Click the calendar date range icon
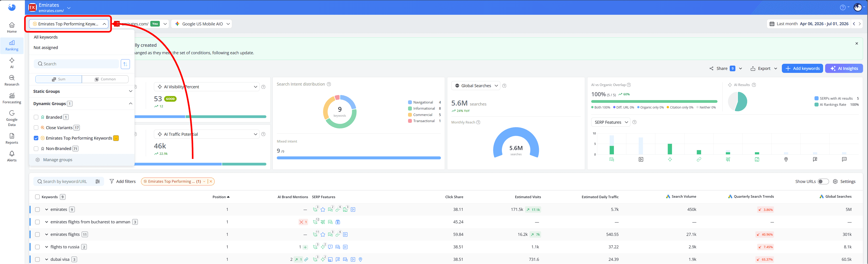This screenshot has width=868, height=264. coord(772,24)
